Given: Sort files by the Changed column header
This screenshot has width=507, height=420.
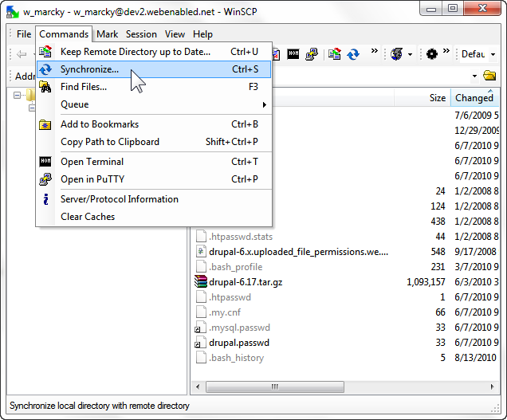Looking at the screenshot, I should coord(474,98).
